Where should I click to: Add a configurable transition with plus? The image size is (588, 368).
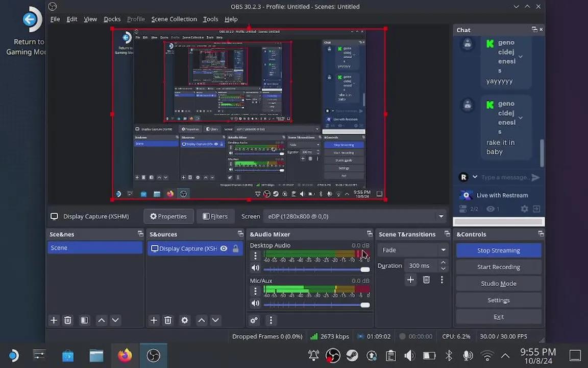point(410,280)
